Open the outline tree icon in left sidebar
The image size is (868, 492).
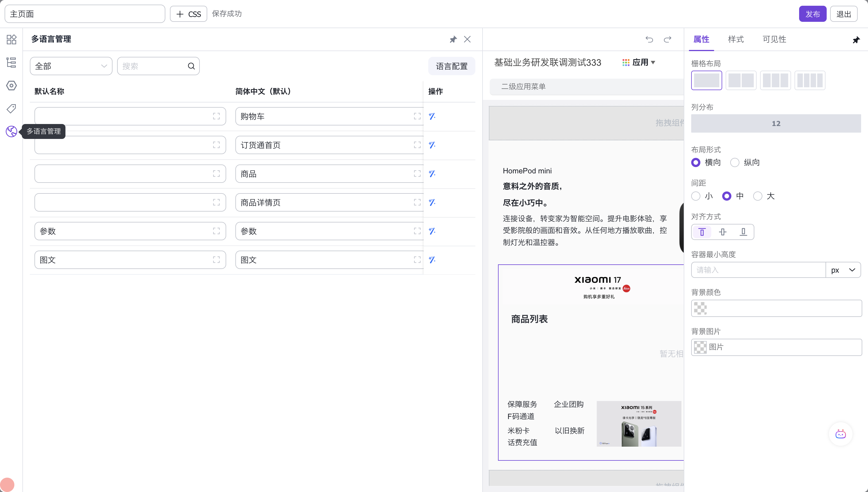11,63
